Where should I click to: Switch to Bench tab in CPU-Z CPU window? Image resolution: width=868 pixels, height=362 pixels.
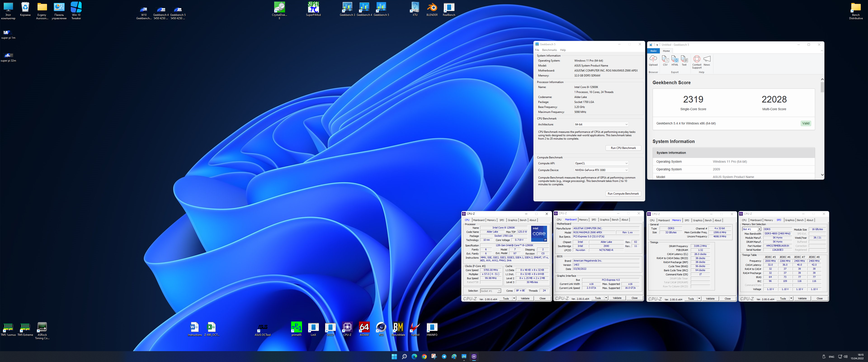click(x=523, y=220)
